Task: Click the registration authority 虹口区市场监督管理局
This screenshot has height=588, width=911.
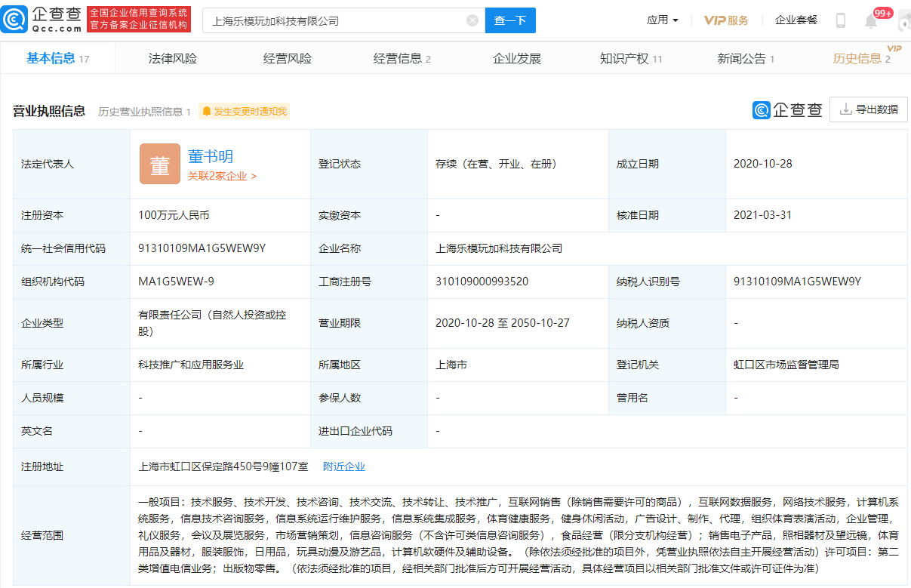Action: 786,365
